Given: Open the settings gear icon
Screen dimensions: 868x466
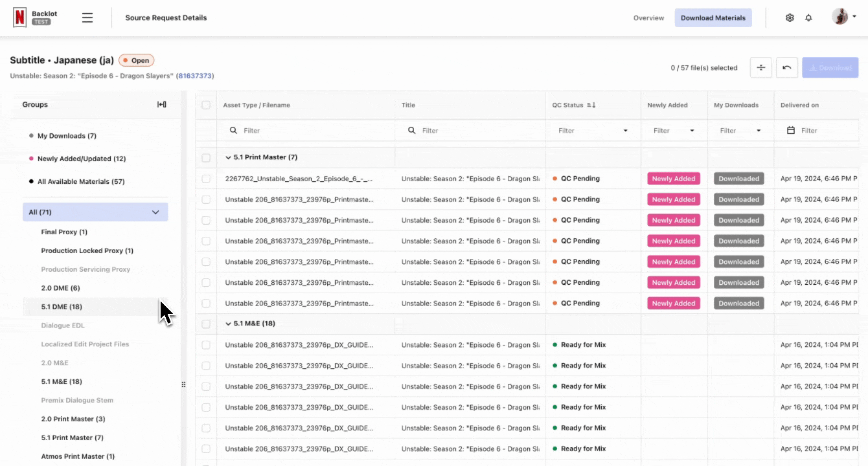Looking at the screenshot, I should point(790,17).
